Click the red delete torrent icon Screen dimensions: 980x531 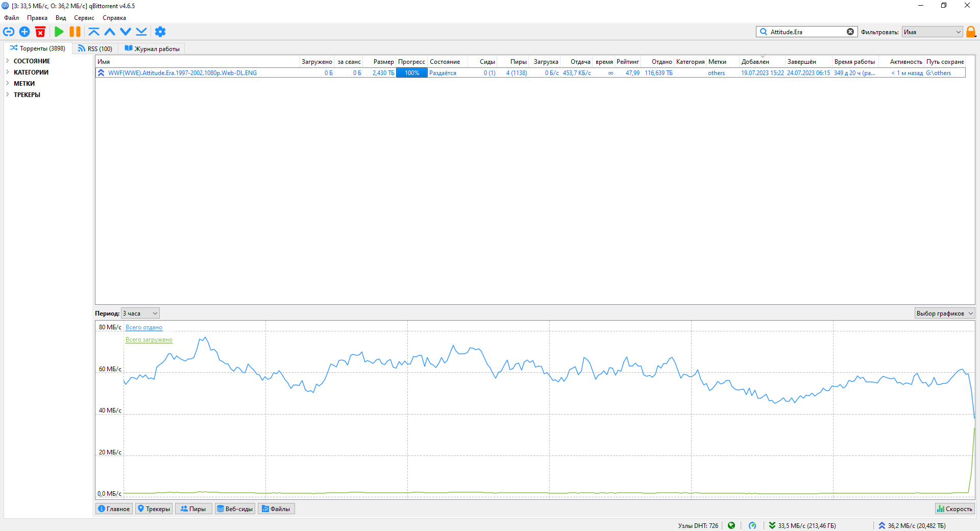pyautogui.click(x=40, y=32)
